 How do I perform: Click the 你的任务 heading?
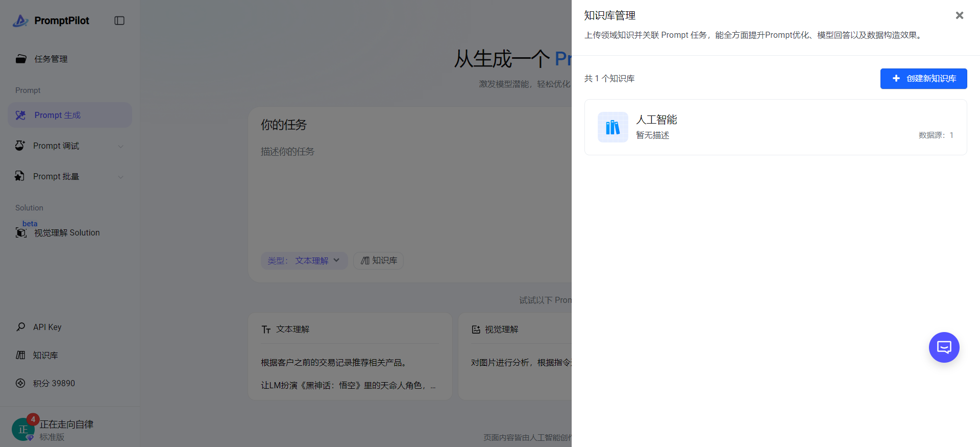coord(284,125)
